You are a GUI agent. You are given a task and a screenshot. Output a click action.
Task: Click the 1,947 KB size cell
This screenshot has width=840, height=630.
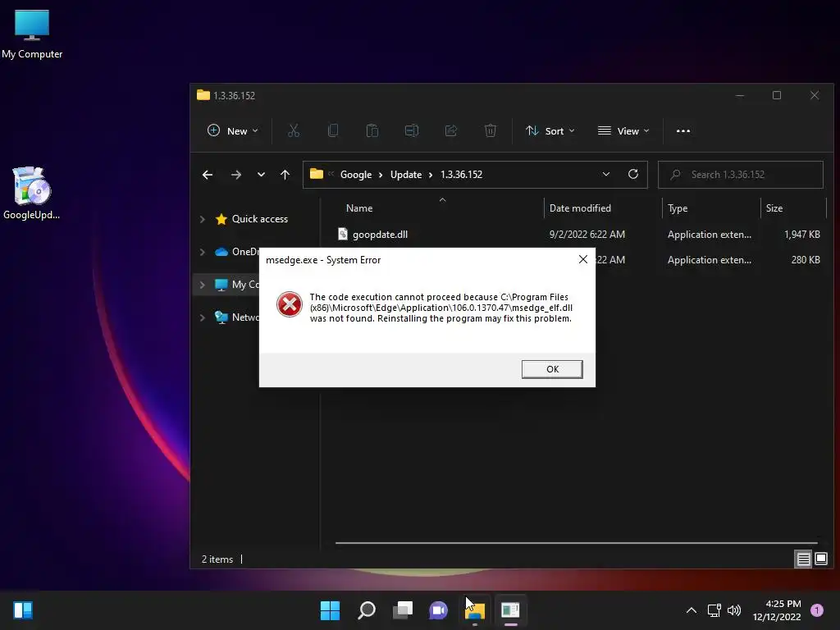tap(802, 234)
